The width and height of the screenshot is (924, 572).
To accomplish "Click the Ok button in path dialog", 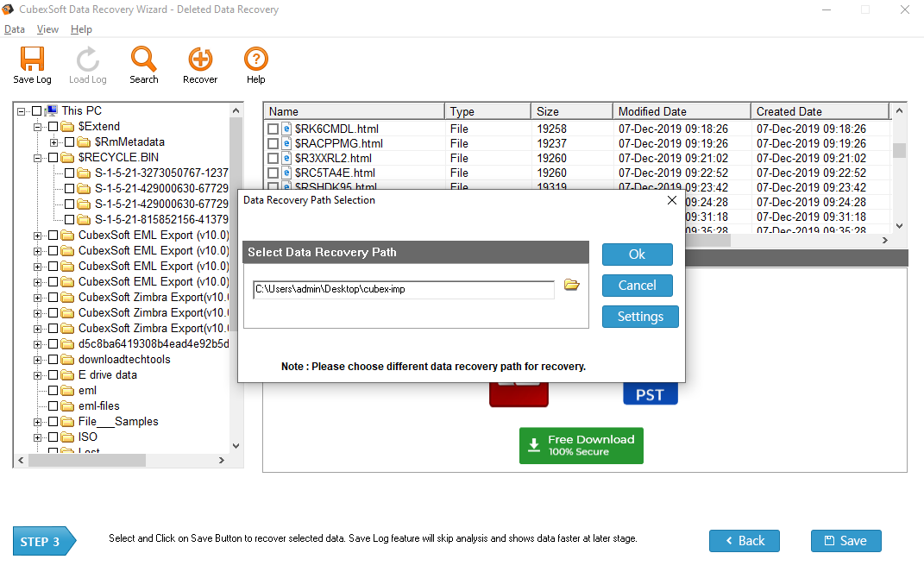I will click(x=637, y=254).
